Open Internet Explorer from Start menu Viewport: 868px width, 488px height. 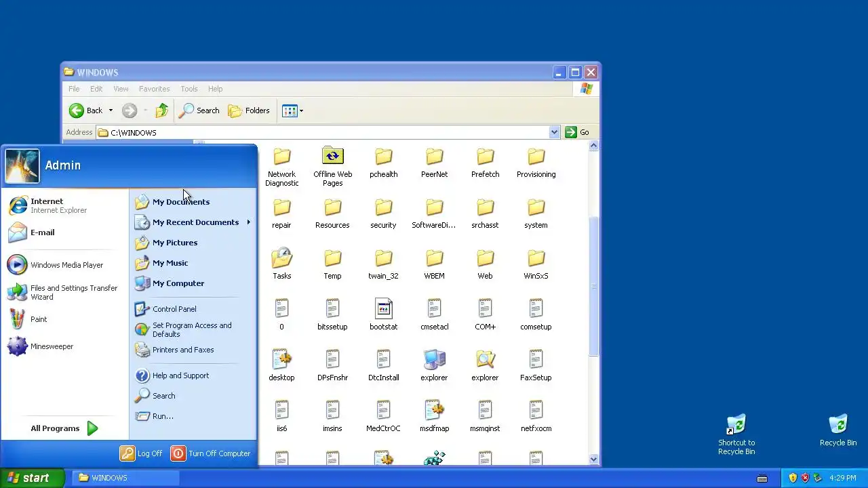[x=64, y=205]
